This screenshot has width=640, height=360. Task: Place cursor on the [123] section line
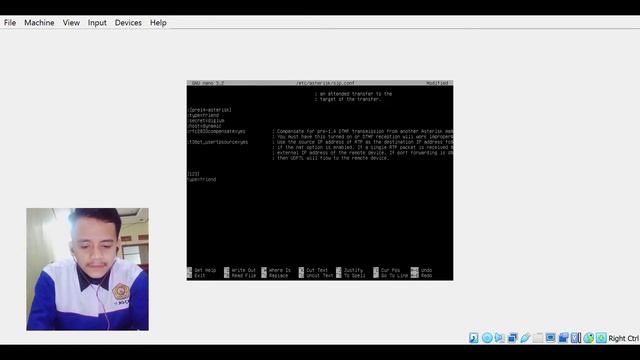point(193,174)
